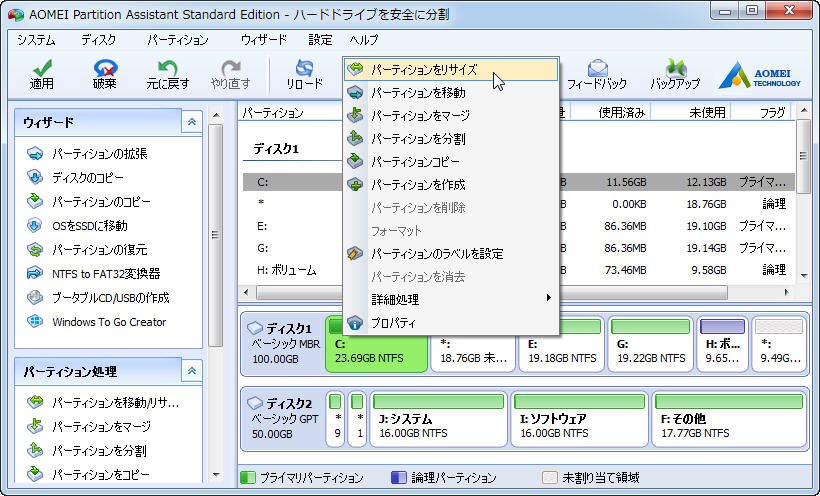The height and width of the screenshot is (496, 820).
Task: Click the ディスクのコピー wizard icon
Action: point(35,177)
